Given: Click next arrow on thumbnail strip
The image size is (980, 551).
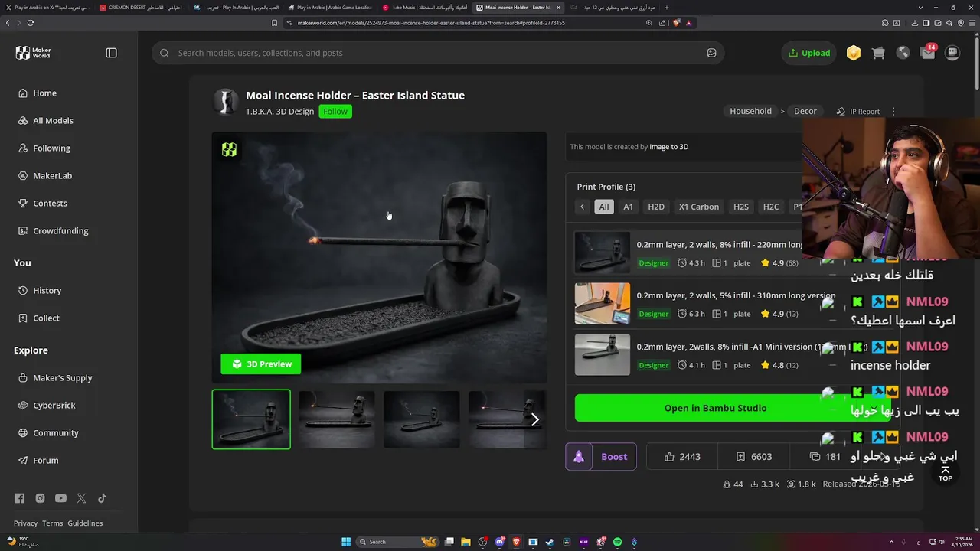Looking at the screenshot, I should pyautogui.click(x=535, y=419).
